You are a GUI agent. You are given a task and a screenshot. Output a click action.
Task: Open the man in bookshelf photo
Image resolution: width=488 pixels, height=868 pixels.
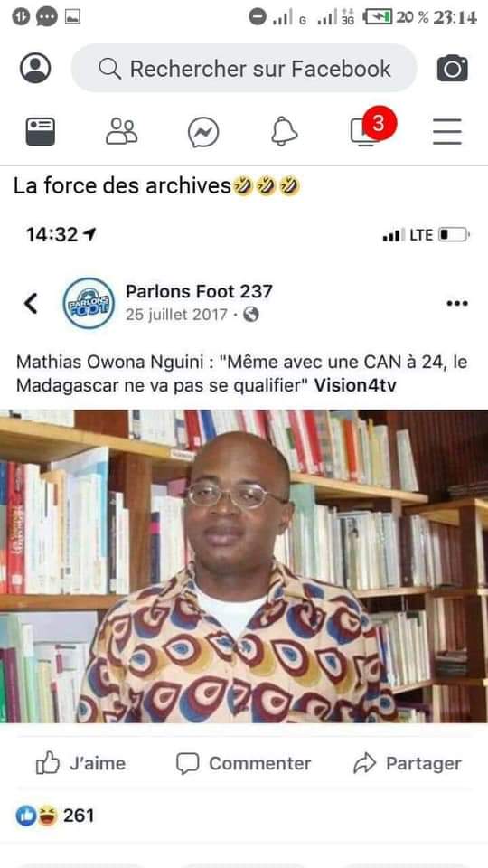point(244,566)
